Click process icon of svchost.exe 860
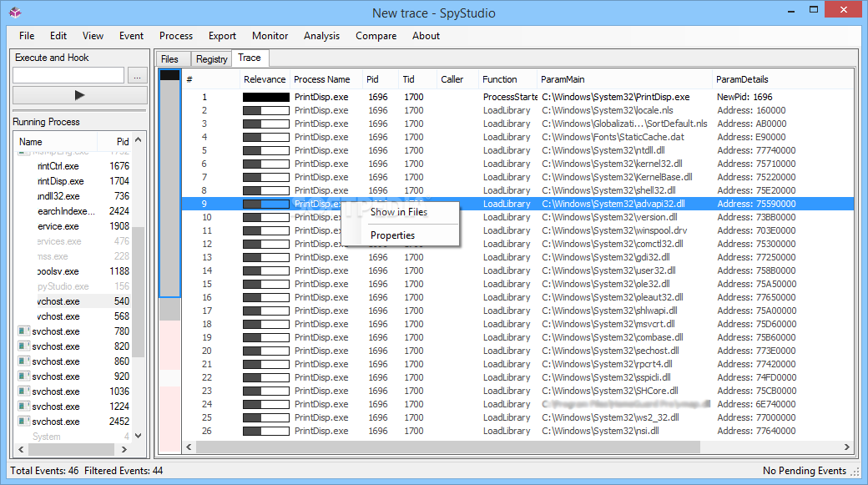This screenshot has width=868, height=485. point(24,361)
